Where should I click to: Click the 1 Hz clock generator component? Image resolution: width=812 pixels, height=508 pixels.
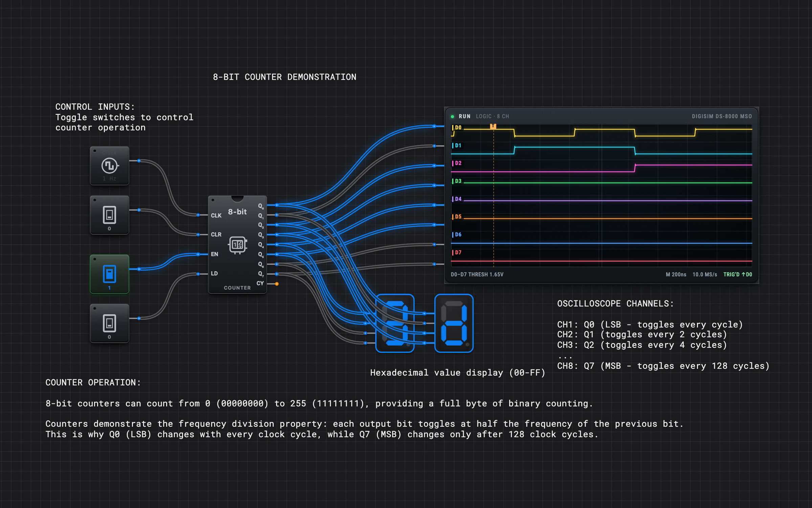click(109, 166)
